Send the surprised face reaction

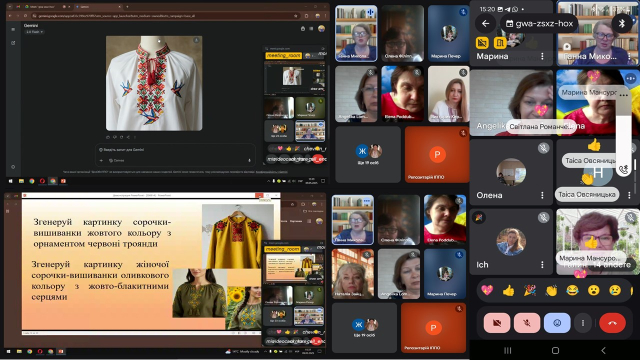tap(594, 290)
